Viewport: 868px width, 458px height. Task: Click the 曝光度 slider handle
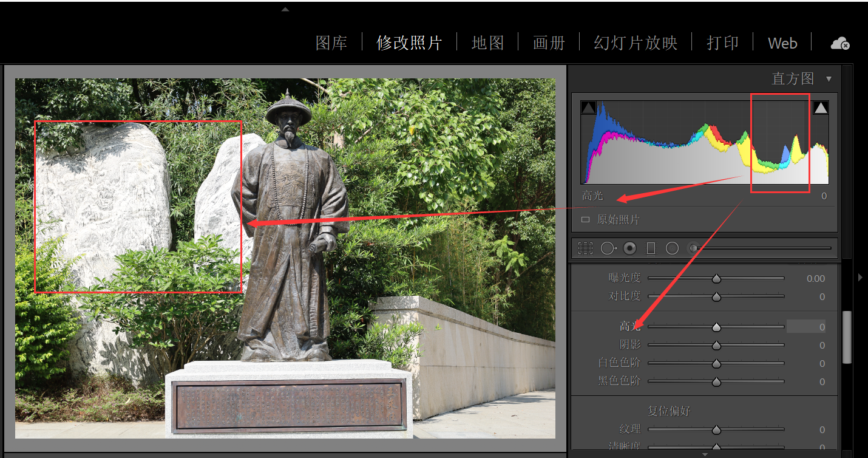tap(716, 279)
